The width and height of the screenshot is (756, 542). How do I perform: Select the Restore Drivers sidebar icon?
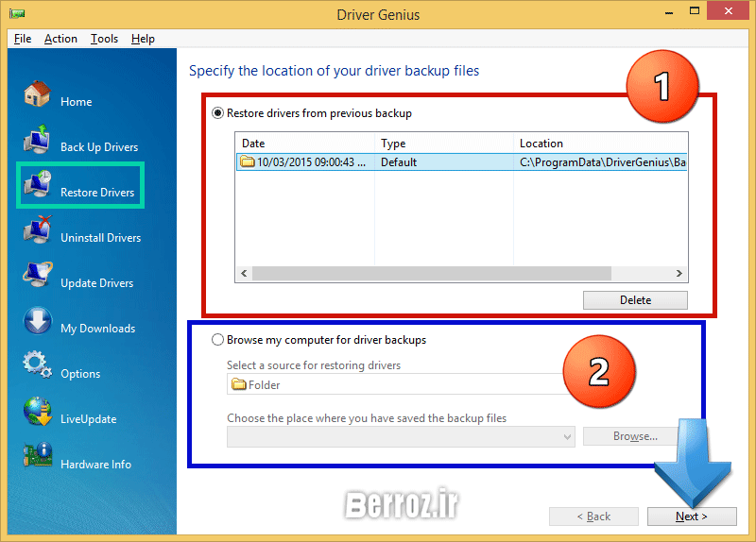pyautogui.click(x=37, y=186)
